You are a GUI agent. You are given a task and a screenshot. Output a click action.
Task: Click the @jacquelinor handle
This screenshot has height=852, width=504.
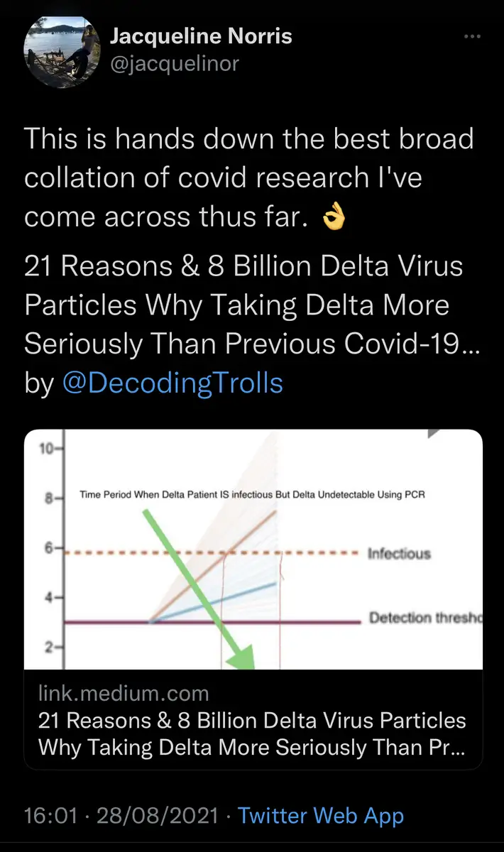point(175,64)
